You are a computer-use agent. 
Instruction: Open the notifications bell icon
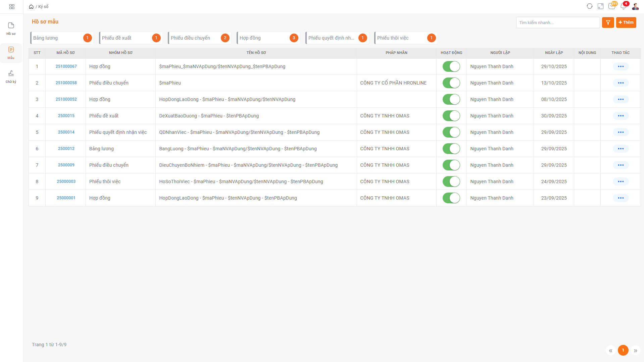pos(623,6)
